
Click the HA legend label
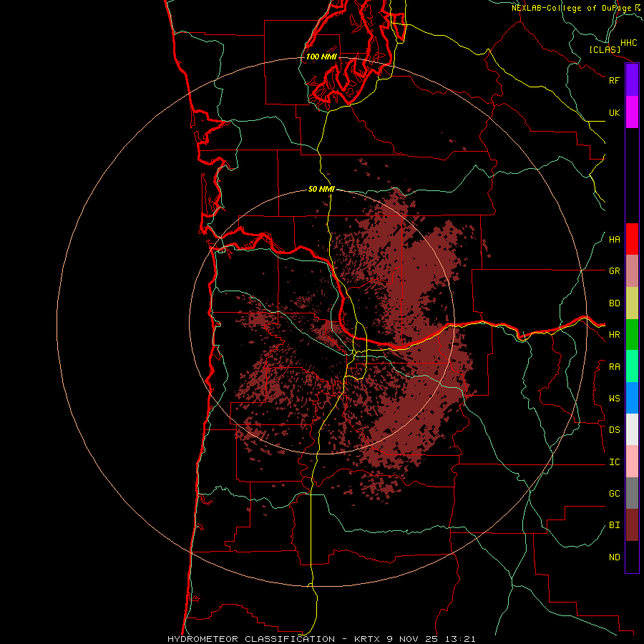coord(614,240)
